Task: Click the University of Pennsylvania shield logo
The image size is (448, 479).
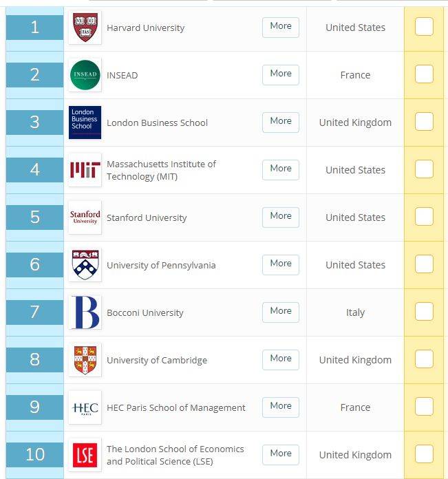Action: click(x=85, y=265)
